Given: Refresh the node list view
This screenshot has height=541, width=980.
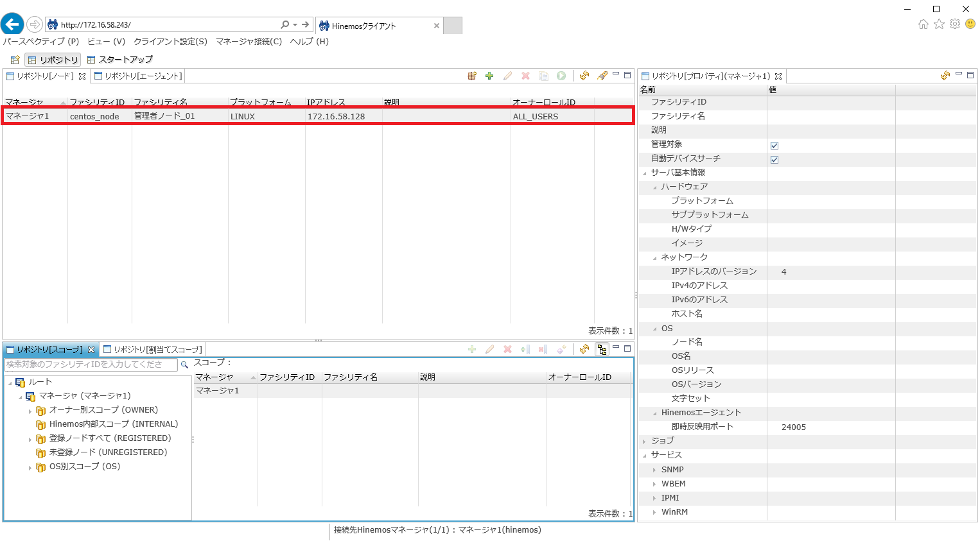Looking at the screenshot, I should click(584, 76).
